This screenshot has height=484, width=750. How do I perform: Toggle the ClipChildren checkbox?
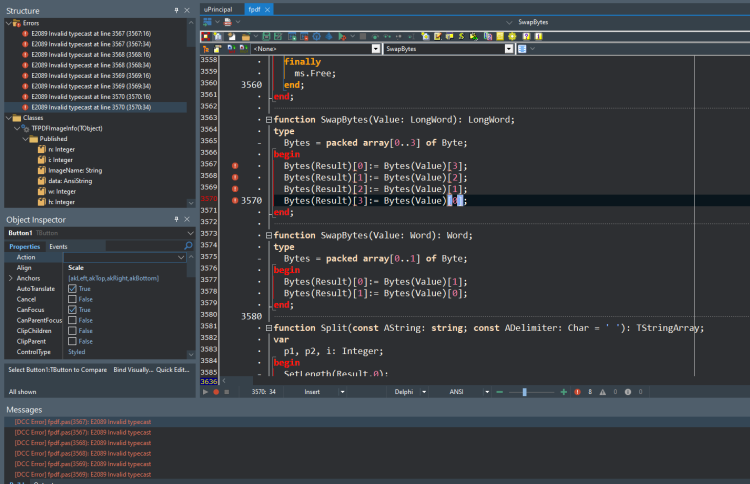[72, 331]
